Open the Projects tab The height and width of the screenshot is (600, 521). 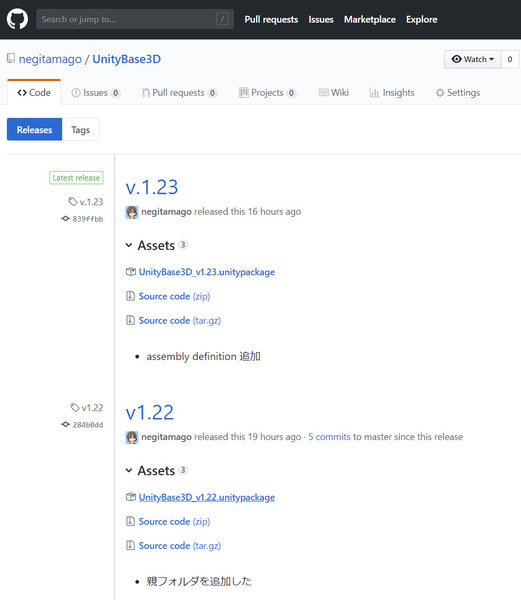[267, 93]
